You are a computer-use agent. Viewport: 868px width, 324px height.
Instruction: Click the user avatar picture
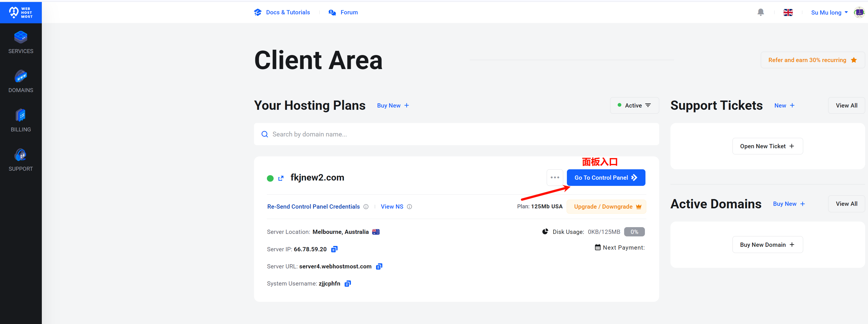tap(859, 12)
